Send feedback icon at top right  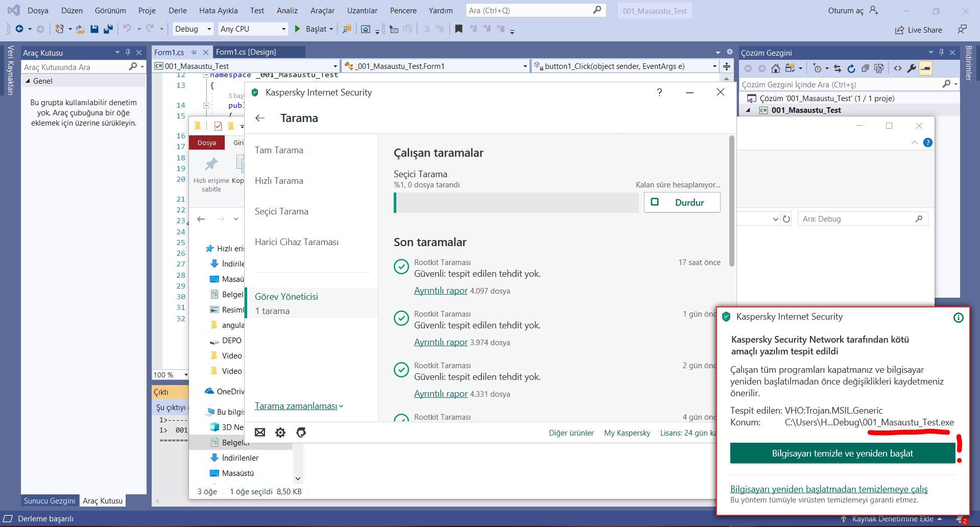tap(962, 30)
